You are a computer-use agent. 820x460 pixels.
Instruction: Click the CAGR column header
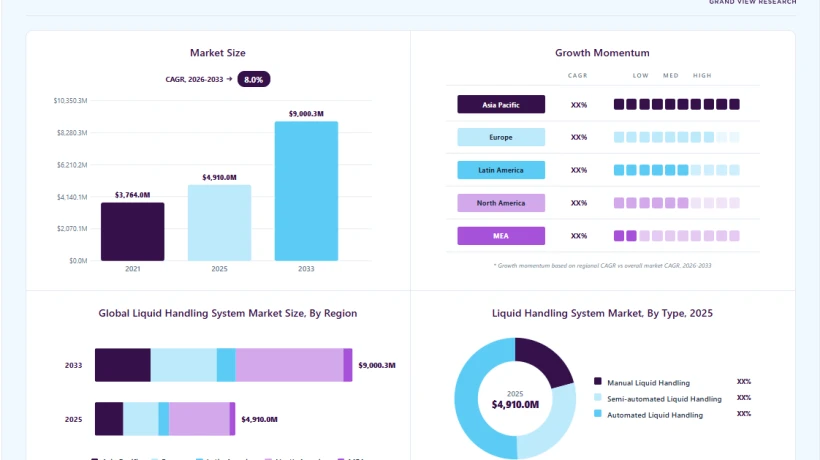coord(578,76)
